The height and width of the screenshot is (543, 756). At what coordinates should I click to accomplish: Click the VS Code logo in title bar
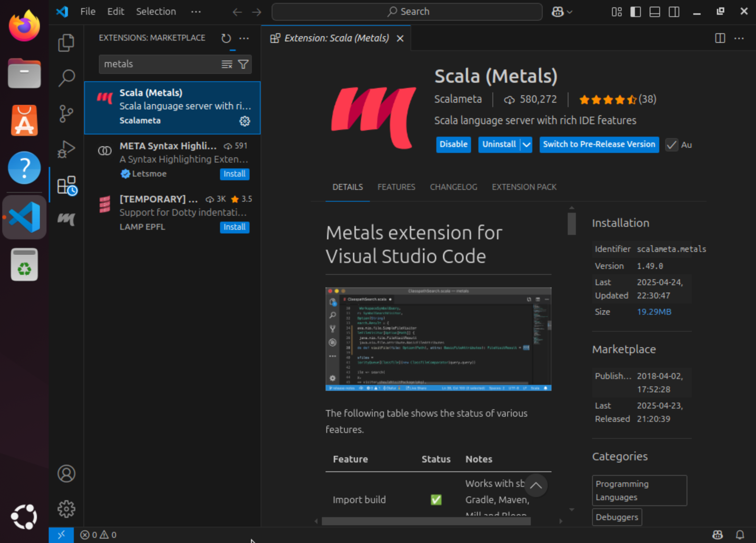(x=62, y=12)
